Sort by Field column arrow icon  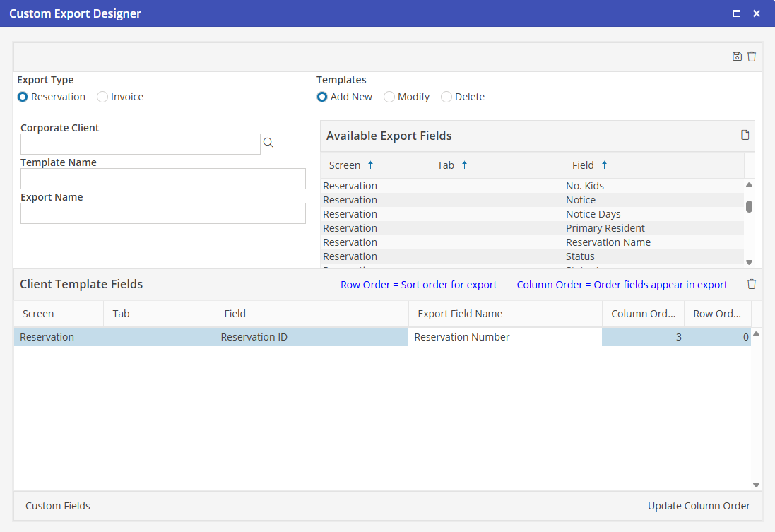click(604, 165)
